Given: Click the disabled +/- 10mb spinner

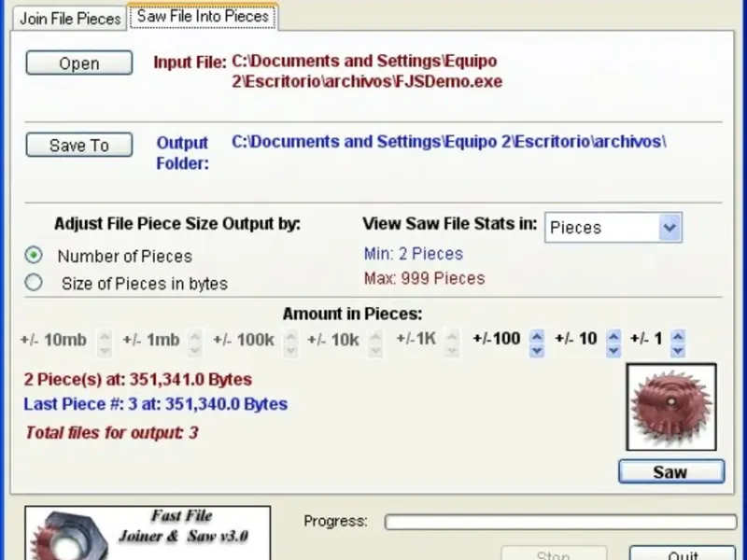Looking at the screenshot, I should point(105,343).
